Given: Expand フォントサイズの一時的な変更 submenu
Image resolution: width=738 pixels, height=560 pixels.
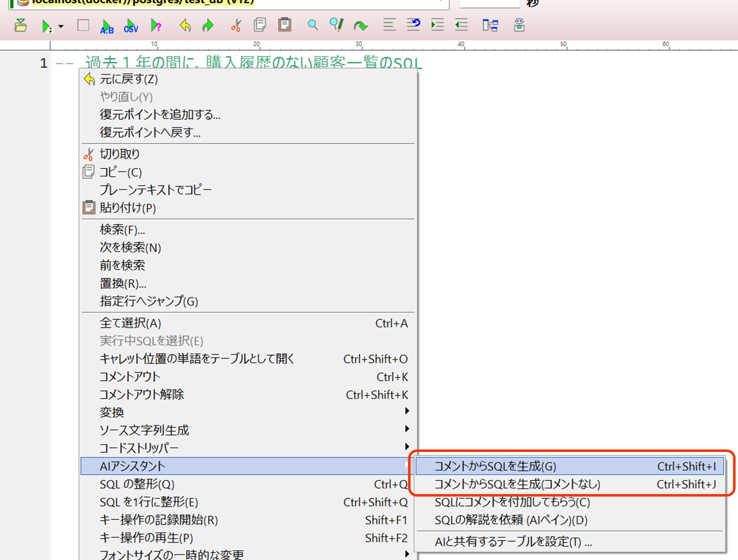Looking at the screenshot, I should click(248, 554).
